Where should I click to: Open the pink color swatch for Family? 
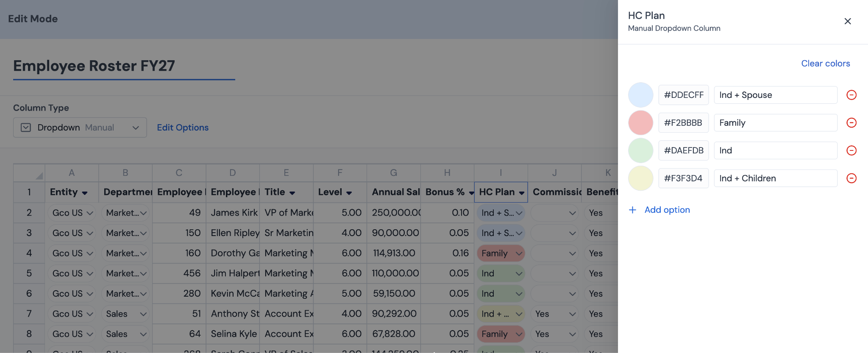[x=640, y=123]
